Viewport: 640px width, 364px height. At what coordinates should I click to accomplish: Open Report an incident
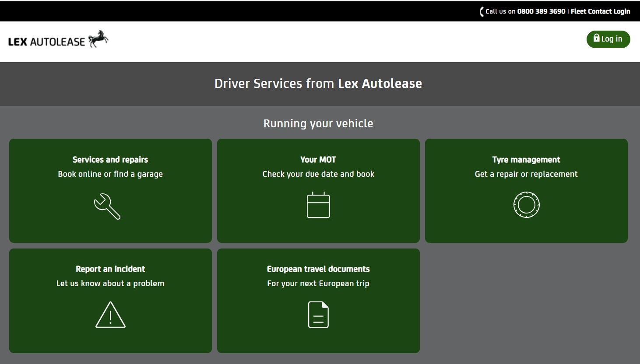pos(110,301)
